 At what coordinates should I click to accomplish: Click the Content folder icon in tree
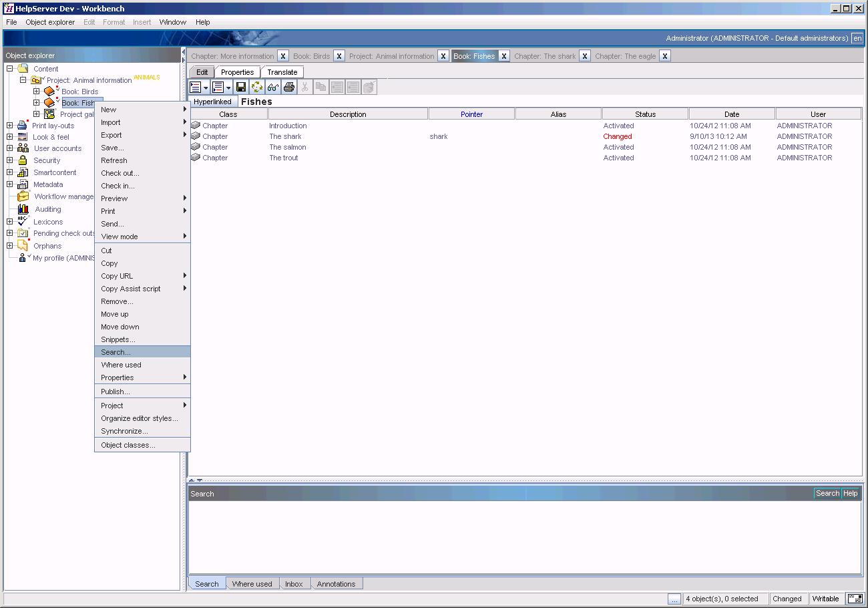[x=23, y=68]
